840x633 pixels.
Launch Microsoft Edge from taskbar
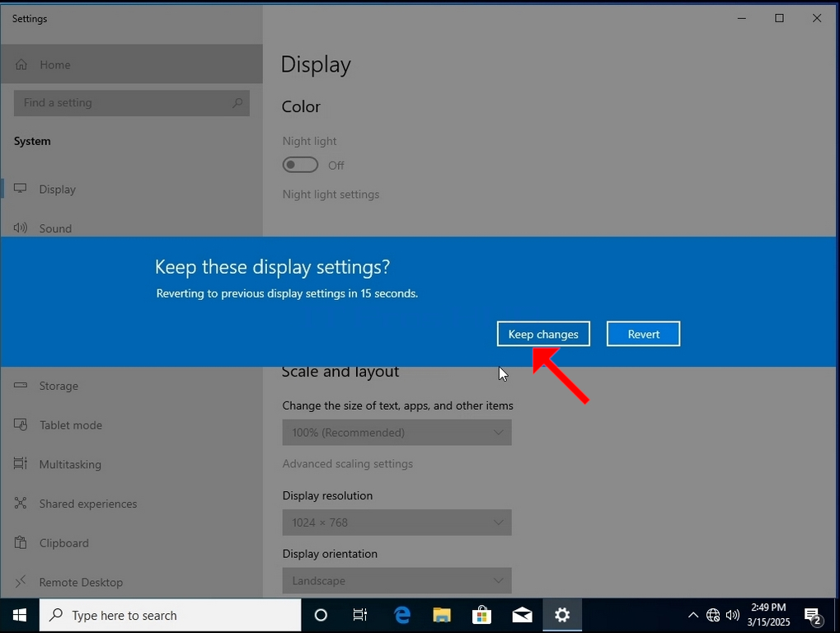[401, 616]
